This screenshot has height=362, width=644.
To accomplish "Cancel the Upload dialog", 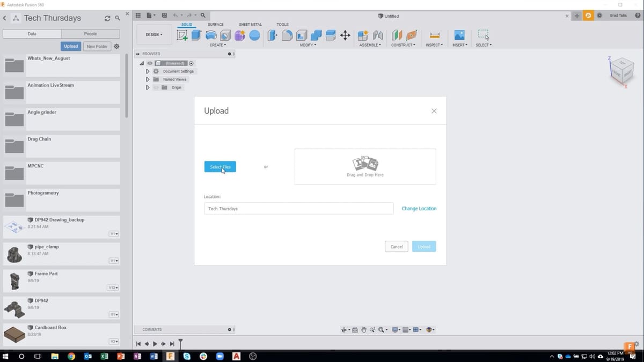I will (397, 247).
